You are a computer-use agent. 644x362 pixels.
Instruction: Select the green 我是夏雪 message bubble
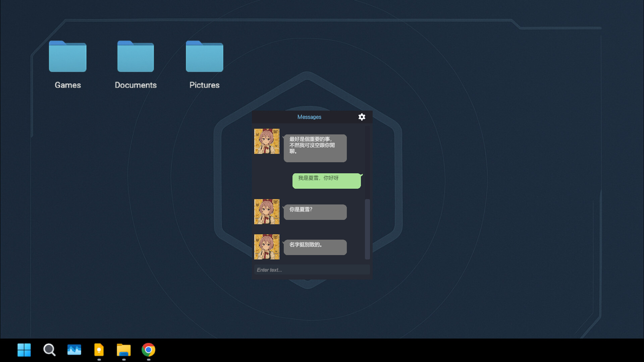[326, 181]
